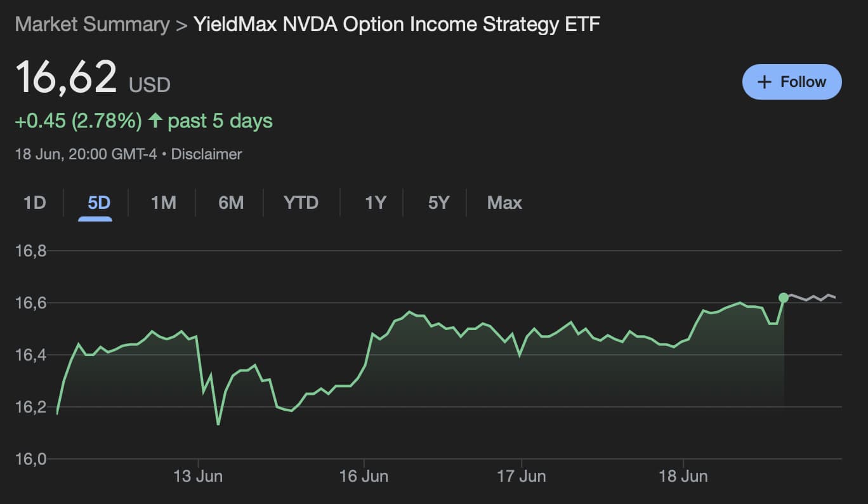Open the YTD performance view
This screenshot has width=868, height=504.
click(301, 202)
